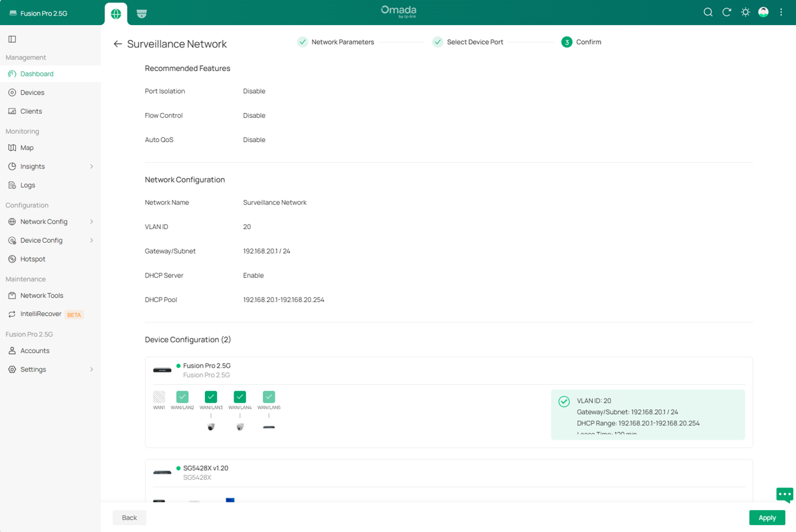Open the more options kebab menu
Screen dimensions: 796x532
pos(781,12)
